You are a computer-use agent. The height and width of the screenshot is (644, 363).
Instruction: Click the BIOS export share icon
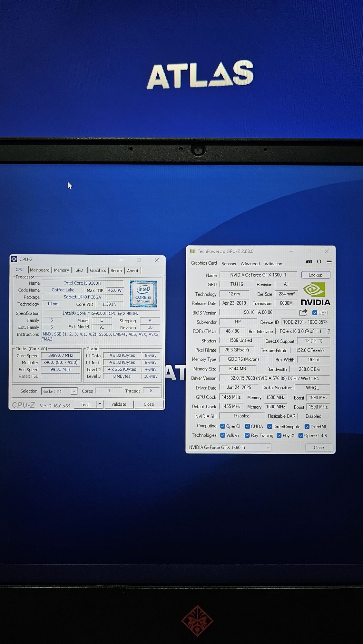pyautogui.click(x=303, y=312)
